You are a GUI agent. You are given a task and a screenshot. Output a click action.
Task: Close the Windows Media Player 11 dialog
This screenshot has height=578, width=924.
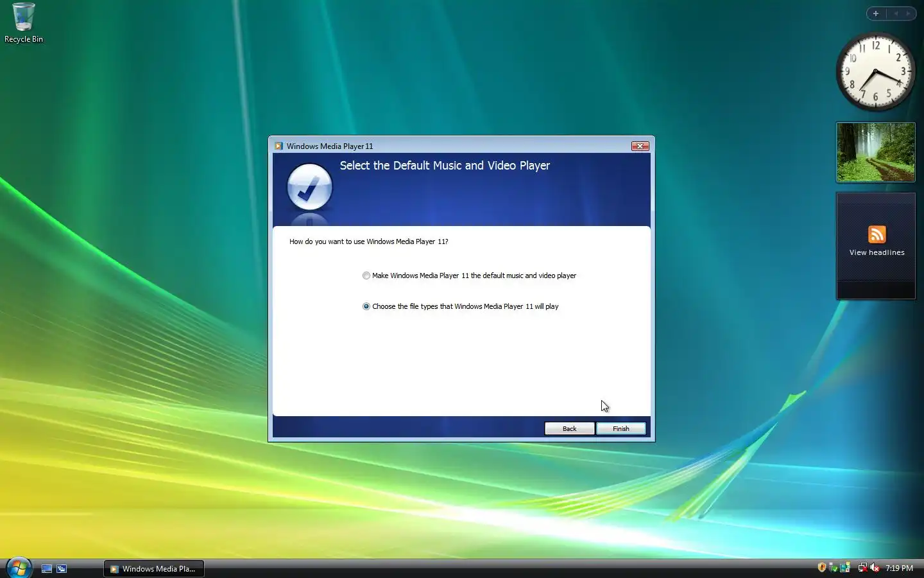(x=640, y=146)
